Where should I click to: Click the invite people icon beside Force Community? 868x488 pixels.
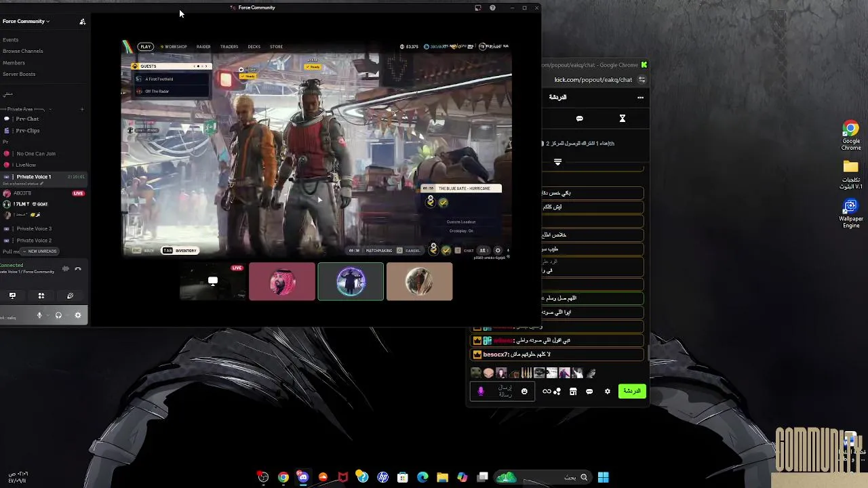click(x=83, y=22)
